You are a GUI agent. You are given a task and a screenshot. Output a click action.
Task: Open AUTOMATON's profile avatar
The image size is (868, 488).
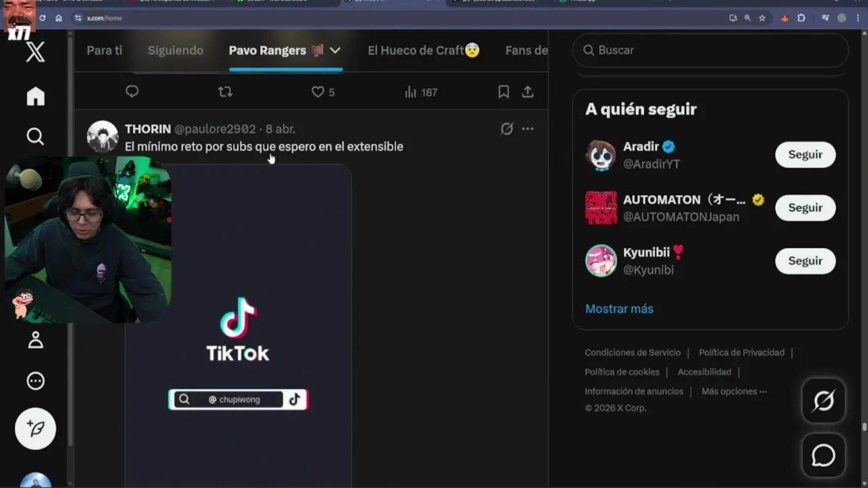point(601,208)
